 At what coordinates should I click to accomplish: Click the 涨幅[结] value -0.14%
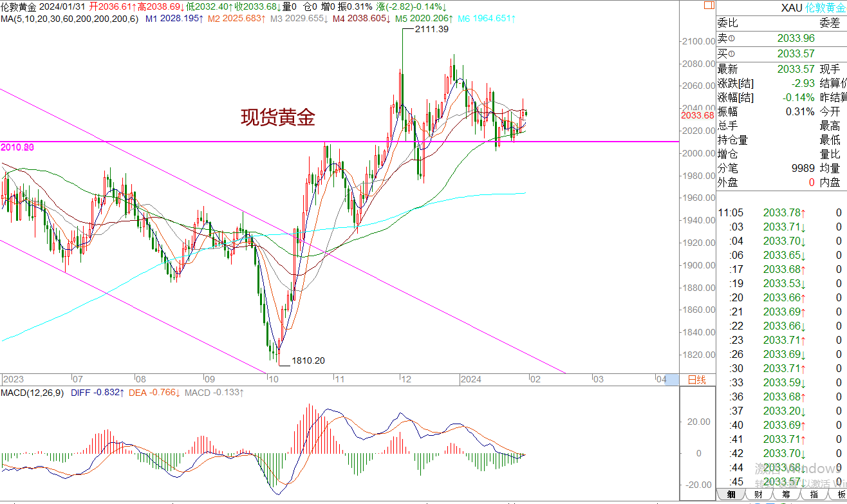coord(798,97)
